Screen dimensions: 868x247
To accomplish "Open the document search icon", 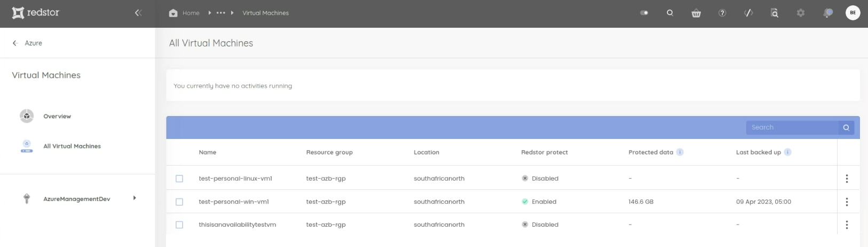I will pos(775,13).
